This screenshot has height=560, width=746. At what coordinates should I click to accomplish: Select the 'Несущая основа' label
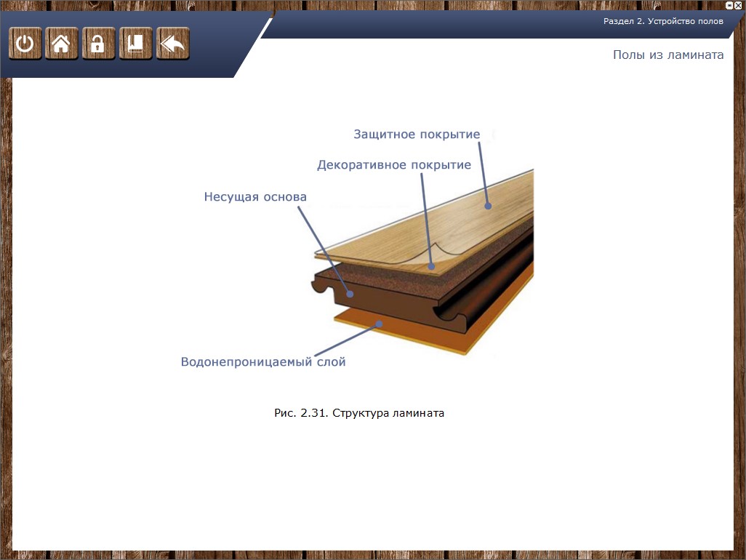point(255,197)
